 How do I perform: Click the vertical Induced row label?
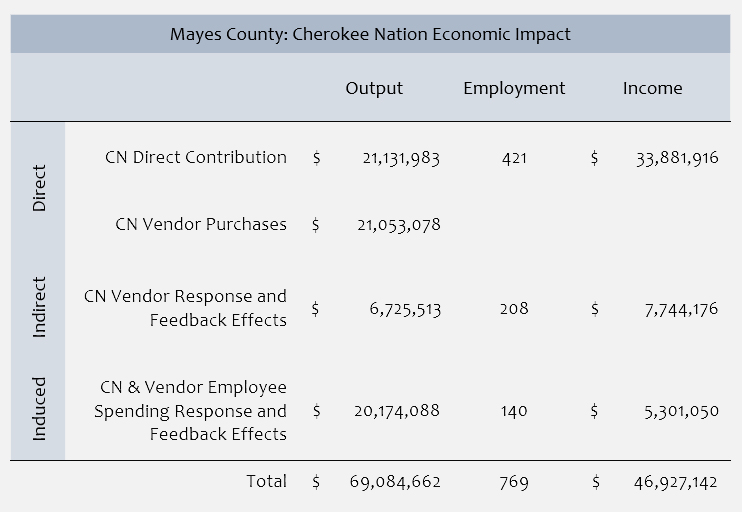[x=39, y=409]
